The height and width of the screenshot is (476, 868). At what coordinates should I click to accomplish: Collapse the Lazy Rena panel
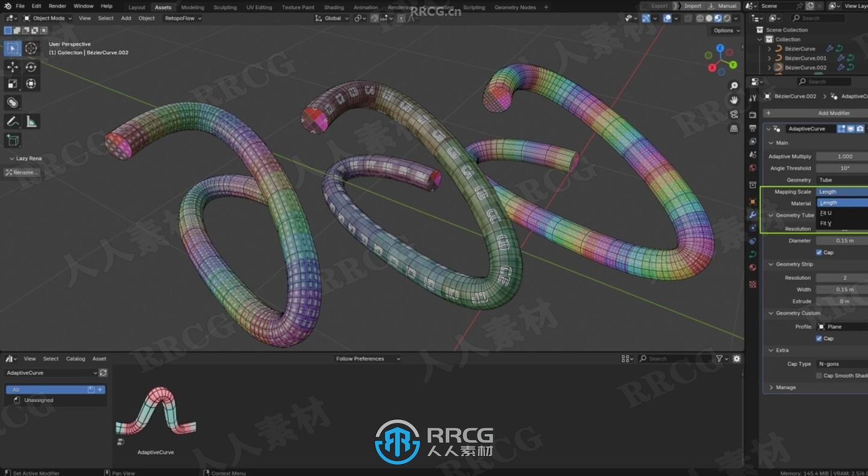pos(25,158)
